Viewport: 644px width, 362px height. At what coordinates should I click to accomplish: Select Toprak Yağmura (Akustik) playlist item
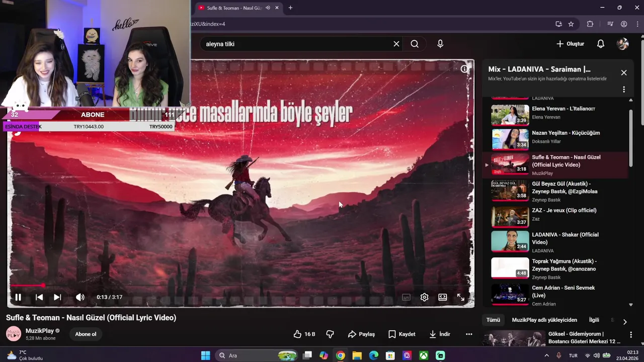(555, 268)
